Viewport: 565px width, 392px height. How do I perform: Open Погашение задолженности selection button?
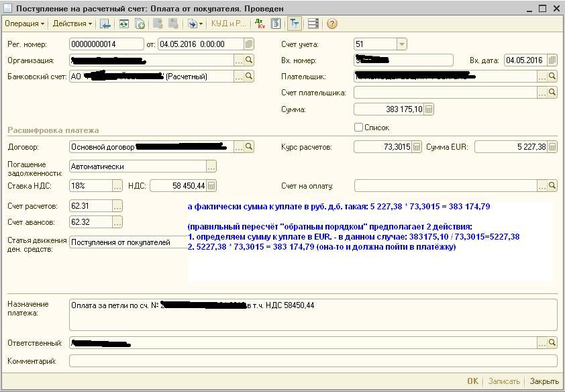coord(211,166)
